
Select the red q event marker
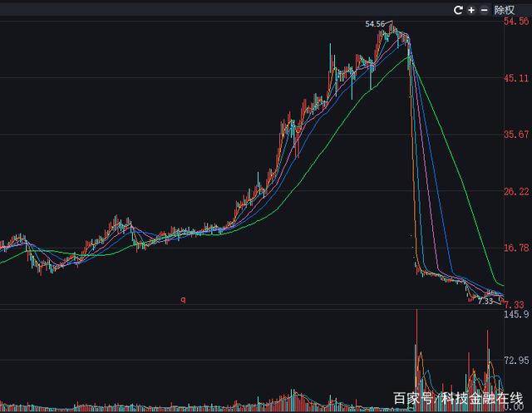point(183,299)
